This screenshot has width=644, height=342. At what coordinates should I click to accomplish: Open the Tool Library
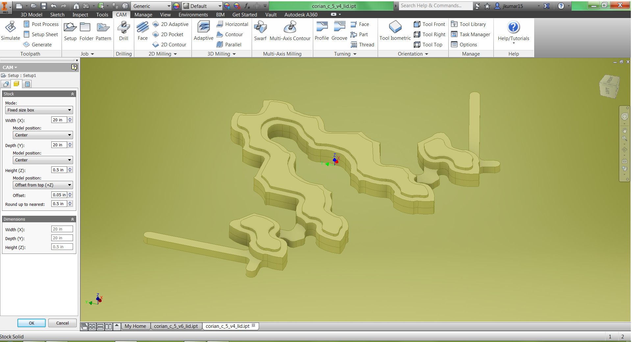(468, 24)
